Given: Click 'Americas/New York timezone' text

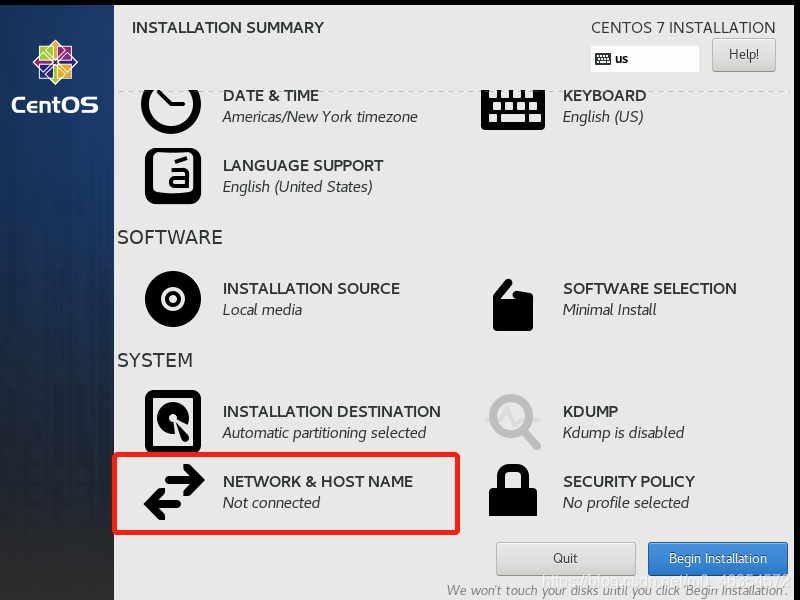Looking at the screenshot, I should (x=320, y=117).
